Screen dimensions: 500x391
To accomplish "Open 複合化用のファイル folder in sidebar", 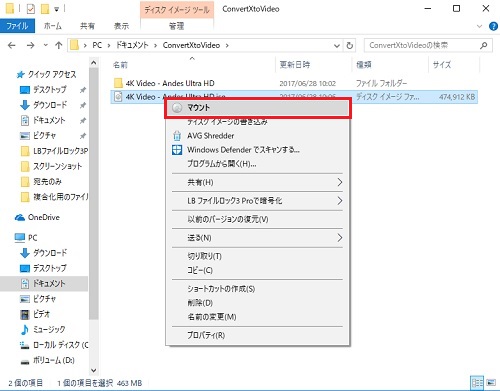I will click(60, 197).
